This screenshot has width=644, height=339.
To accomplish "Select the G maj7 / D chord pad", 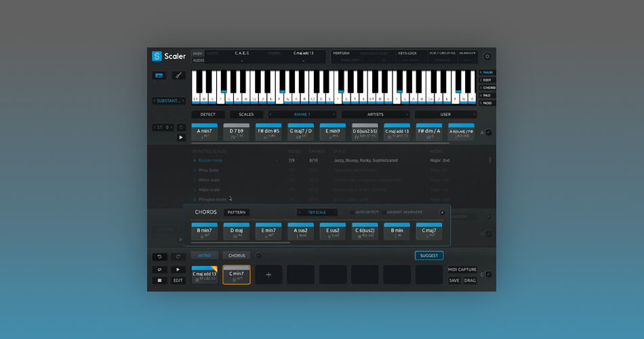I will click(300, 132).
